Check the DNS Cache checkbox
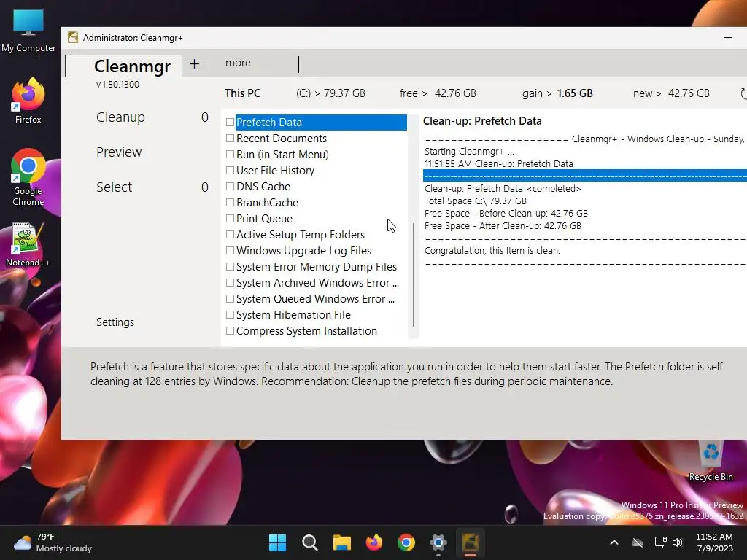747x560 pixels. click(230, 186)
